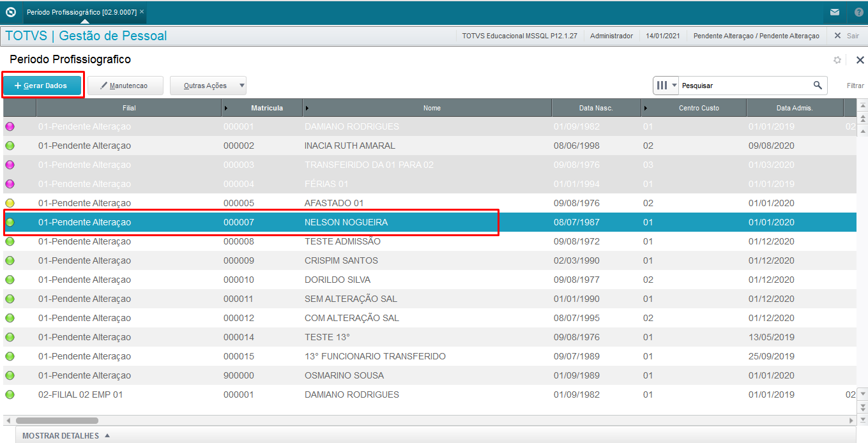Select matricula 000010 cell
Screen dimensions: 868x443
click(x=239, y=280)
